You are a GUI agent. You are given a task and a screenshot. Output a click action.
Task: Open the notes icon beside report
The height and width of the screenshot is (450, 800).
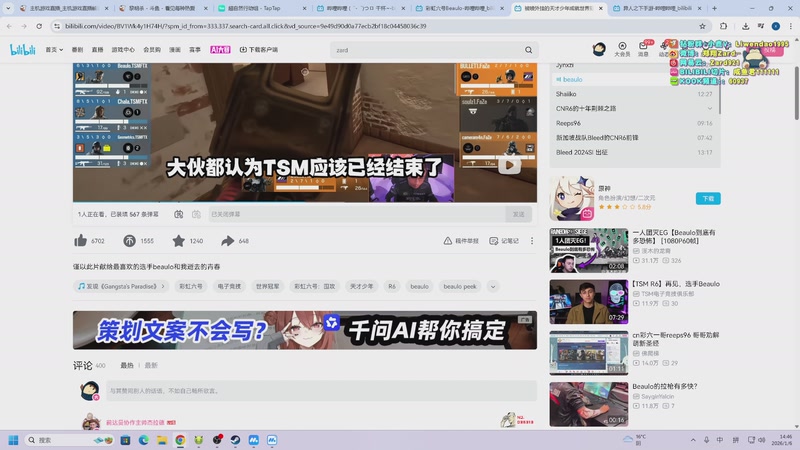pyautogui.click(x=493, y=241)
